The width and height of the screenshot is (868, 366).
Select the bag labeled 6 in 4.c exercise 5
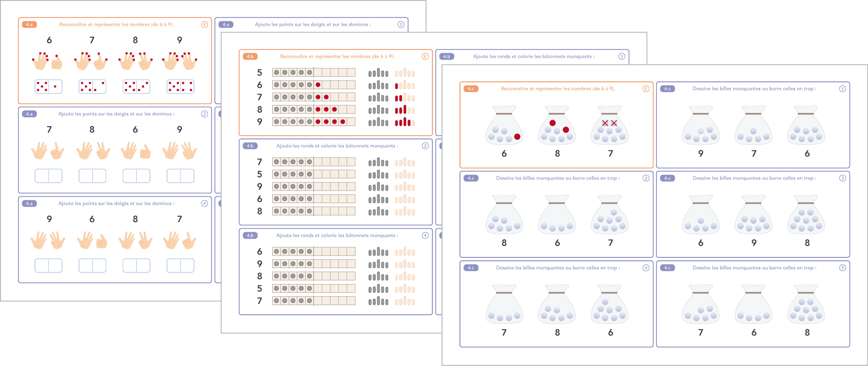pos(753,304)
